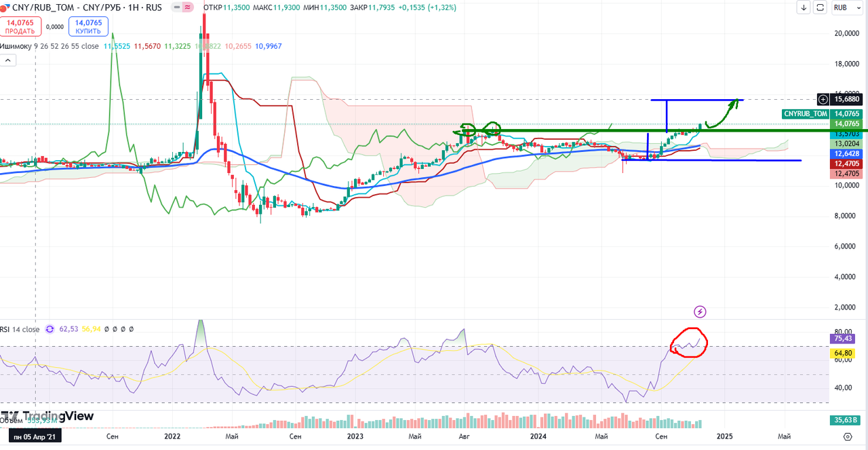Click the CNYRUB_TOM price label on the scale
The width and height of the screenshot is (868, 450).
pos(805,114)
